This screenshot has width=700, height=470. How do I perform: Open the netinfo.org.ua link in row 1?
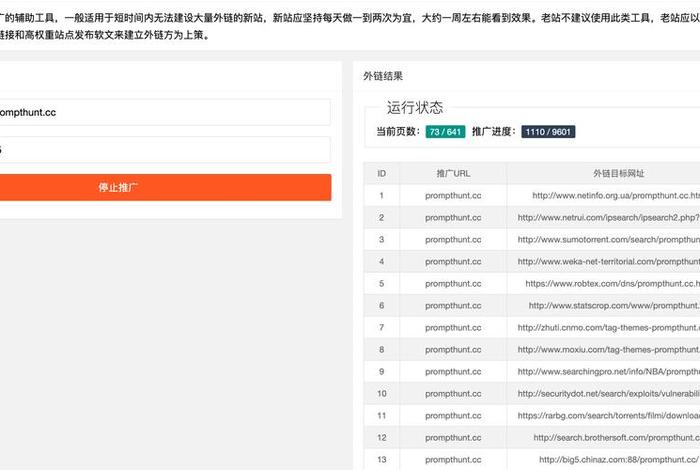(616, 195)
